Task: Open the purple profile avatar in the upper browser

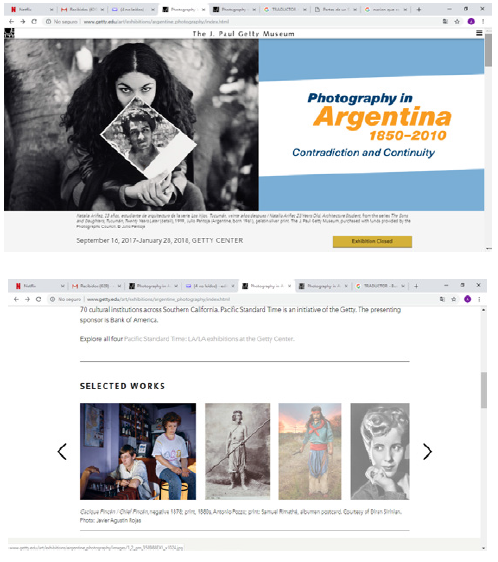Action: point(471,22)
